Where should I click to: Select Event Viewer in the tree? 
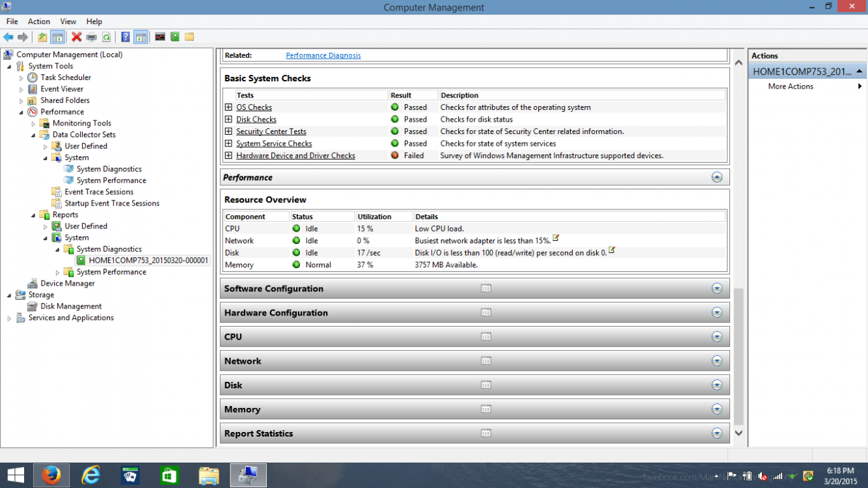(x=62, y=89)
